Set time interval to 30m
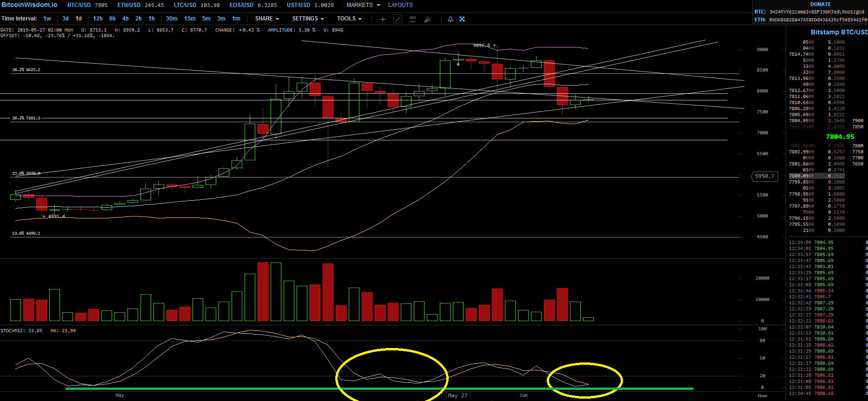868x401 pixels. (172, 19)
